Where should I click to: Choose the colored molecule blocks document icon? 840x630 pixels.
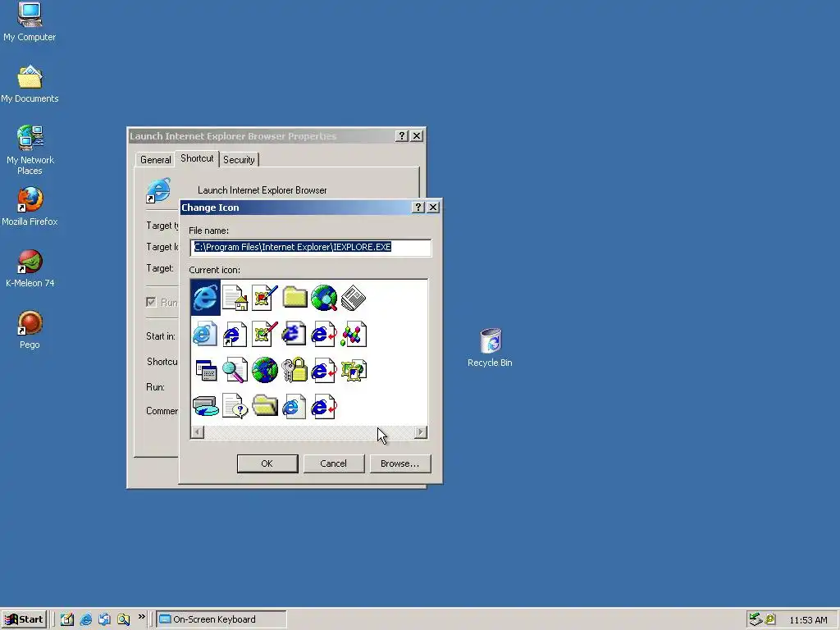coord(354,335)
